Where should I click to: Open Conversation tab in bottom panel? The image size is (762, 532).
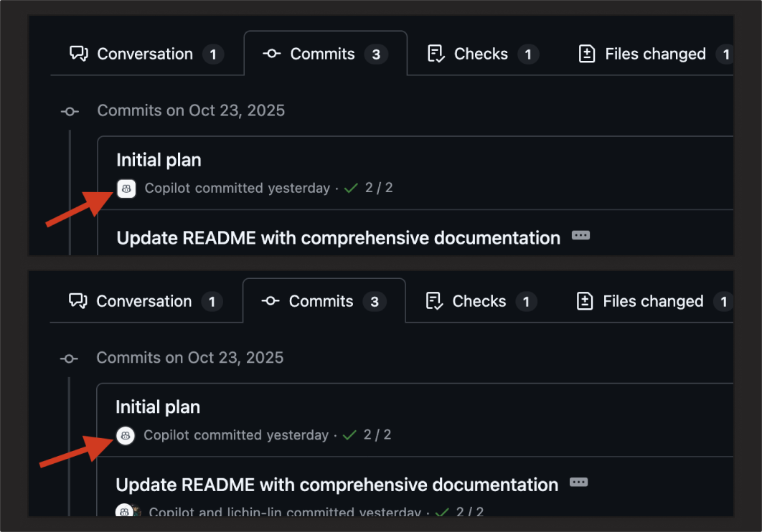(146, 301)
